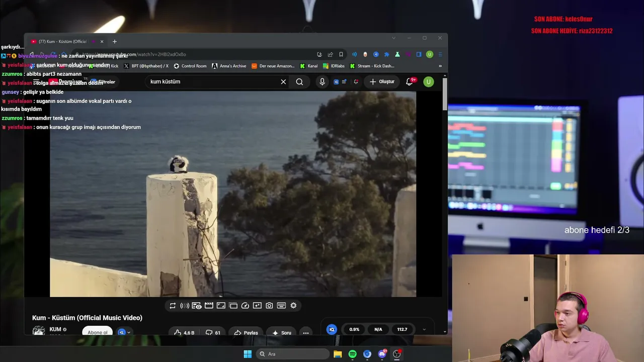Open the YouTube account avatar menu
The image size is (644, 362).
429,82
